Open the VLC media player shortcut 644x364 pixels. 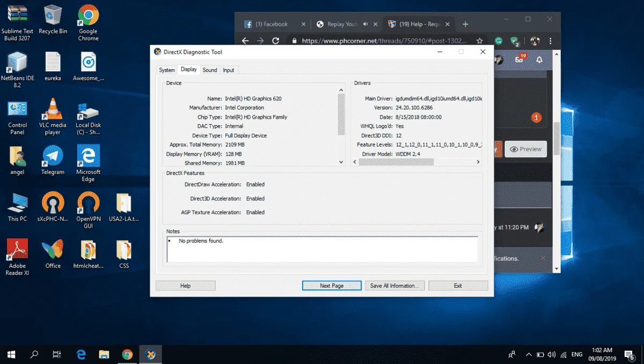click(53, 117)
